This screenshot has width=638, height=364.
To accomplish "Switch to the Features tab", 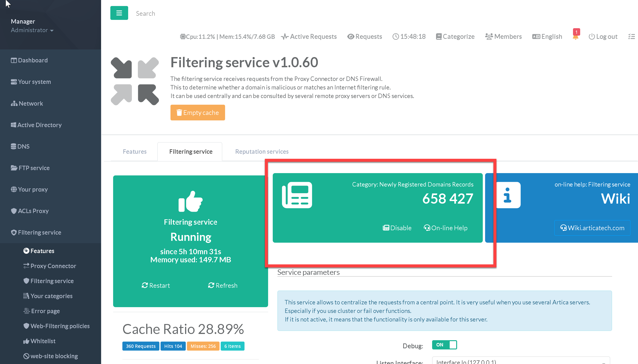I will point(135,152).
